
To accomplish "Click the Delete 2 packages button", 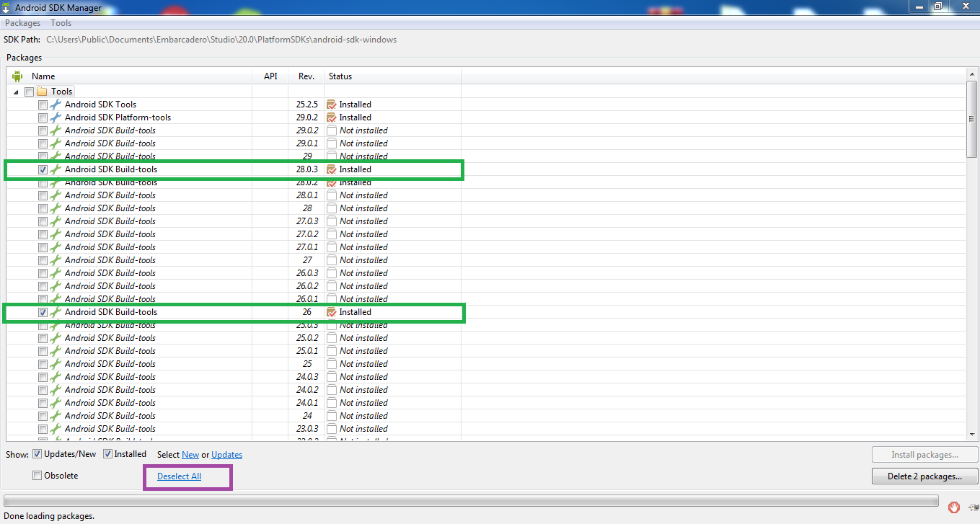I will click(x=925, y=476).
